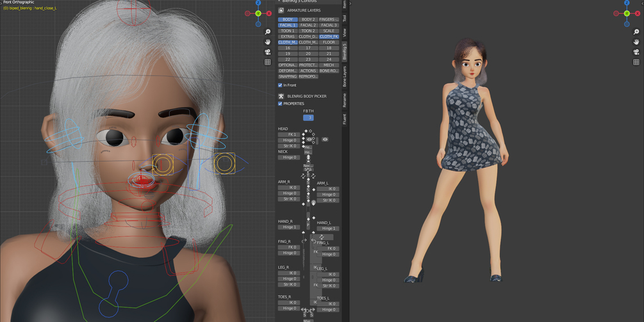Click red X axis on right viewport gizmo

[638, 13]
